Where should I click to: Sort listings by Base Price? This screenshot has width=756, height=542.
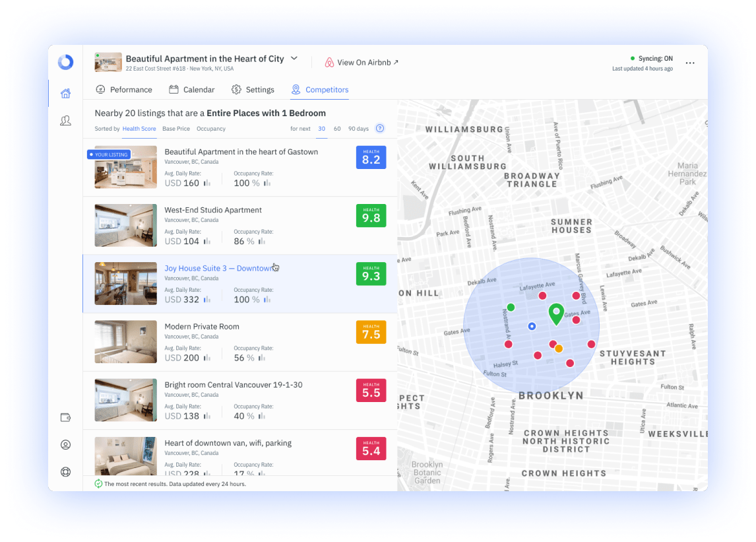pos(175,129)
